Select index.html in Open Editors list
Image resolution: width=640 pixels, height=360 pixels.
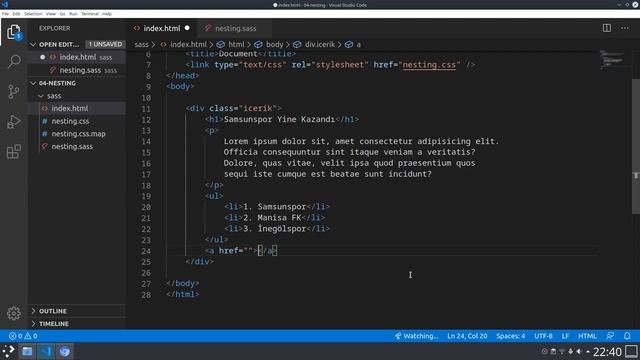pos(78,57)
